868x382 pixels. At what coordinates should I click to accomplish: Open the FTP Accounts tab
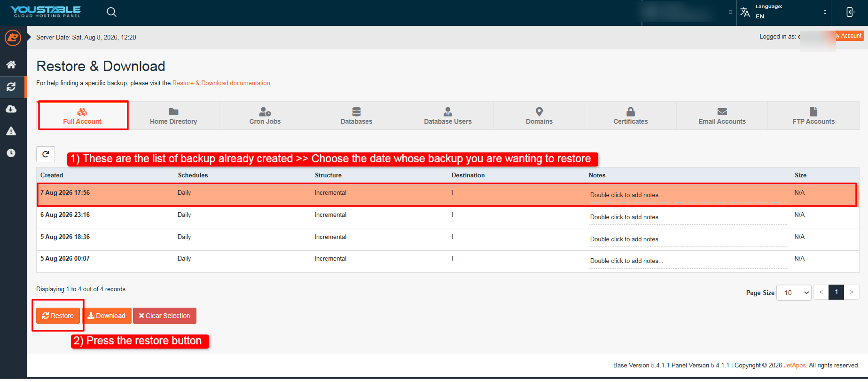tap(813, 116)
